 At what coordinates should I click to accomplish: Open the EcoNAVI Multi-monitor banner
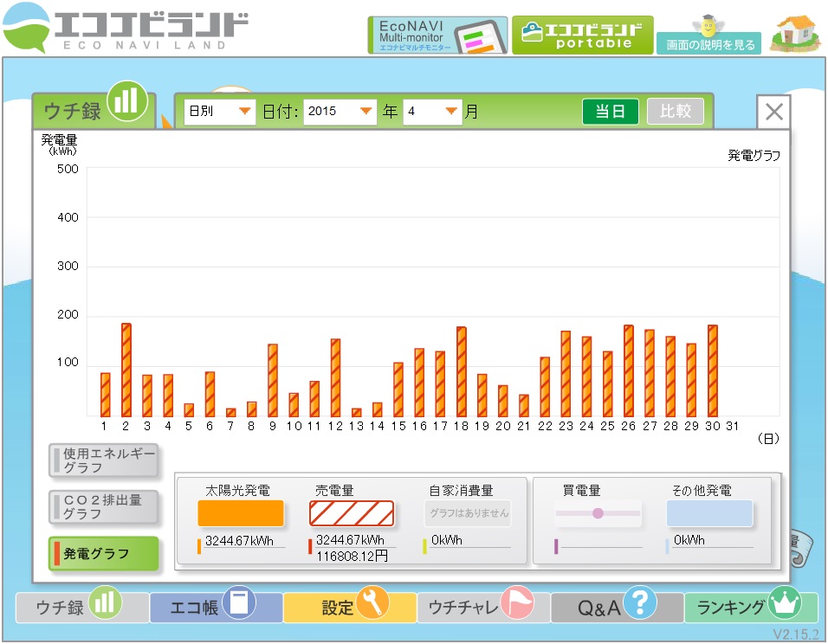[x=437, y=35]
